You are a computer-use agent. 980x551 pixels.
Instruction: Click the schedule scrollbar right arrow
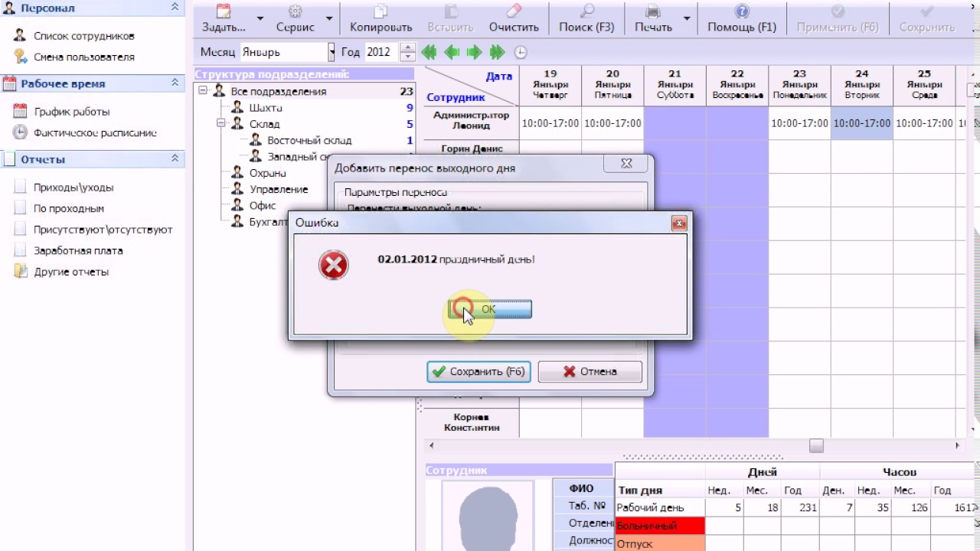pos(957,445)
